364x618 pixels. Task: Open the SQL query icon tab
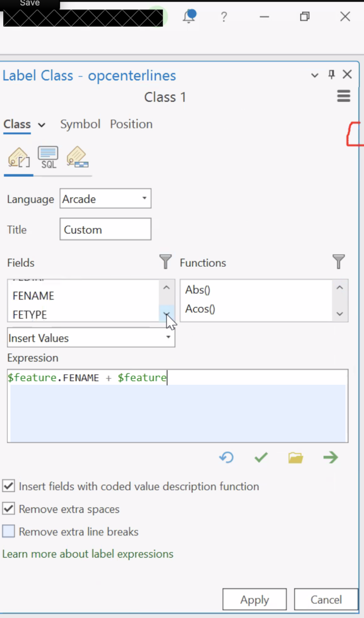[48, 158]
